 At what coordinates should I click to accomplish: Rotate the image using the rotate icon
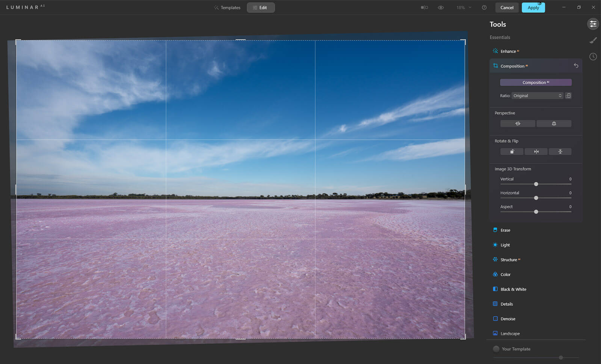[512, 152]
